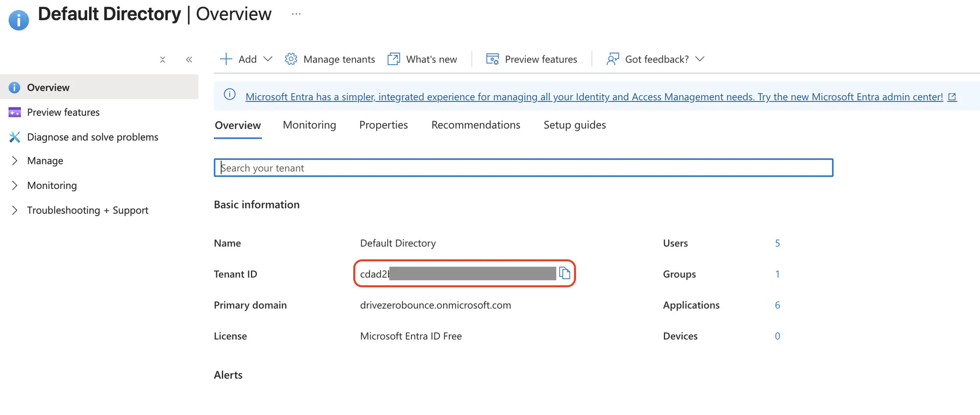Image resolution: width=980 pixels, height=415 pixels.
Task: Switch to the Monitoring tab
Action: tap(309, 125)
